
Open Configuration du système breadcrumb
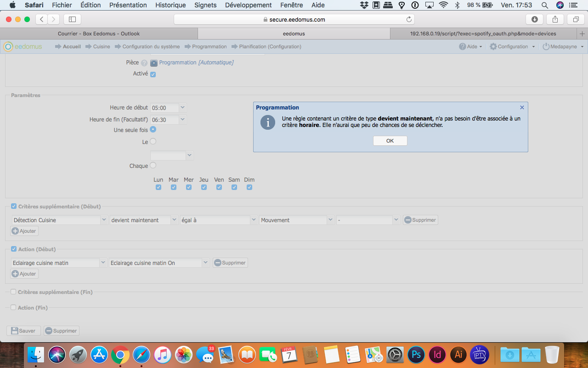(x=151, y=46)
